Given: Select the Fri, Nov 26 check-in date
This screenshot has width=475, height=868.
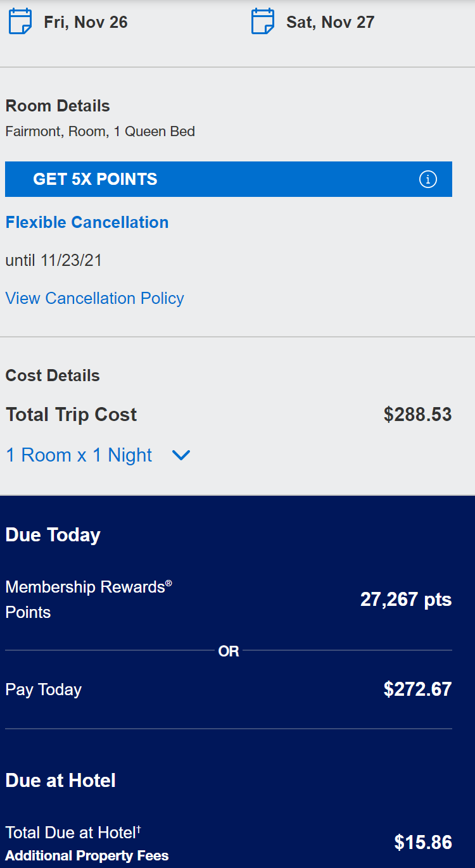Looking at the screenshot, I should coord(85,22).
